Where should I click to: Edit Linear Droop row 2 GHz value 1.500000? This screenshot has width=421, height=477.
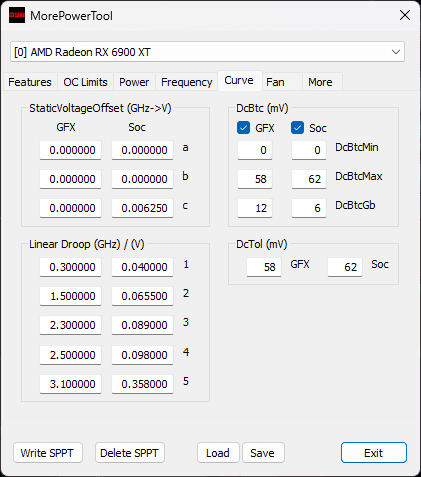pyautogui.click(x=70, y=296)
